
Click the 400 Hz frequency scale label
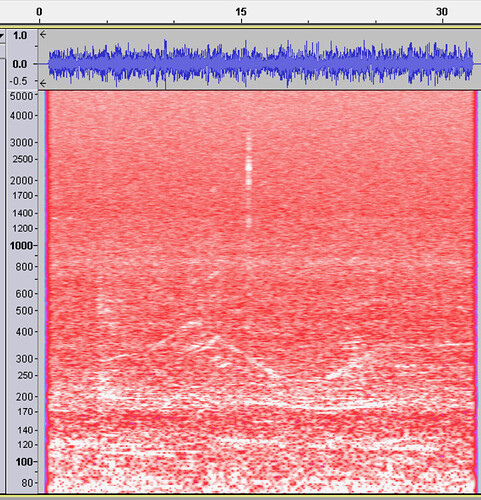(24, 332)
